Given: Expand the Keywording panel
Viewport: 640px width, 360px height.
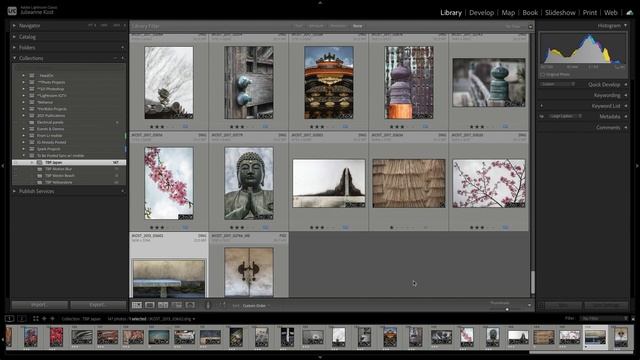Looking at the screenshot, I should point(626,95).
